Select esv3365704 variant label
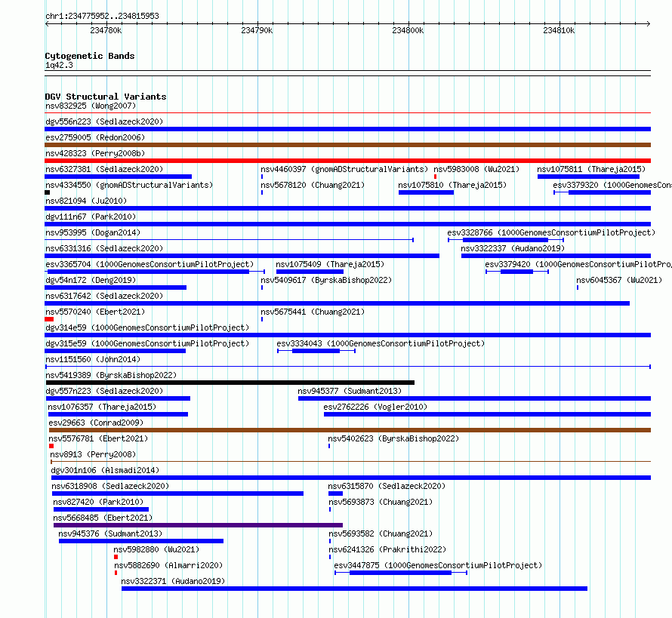 [150, 264]
